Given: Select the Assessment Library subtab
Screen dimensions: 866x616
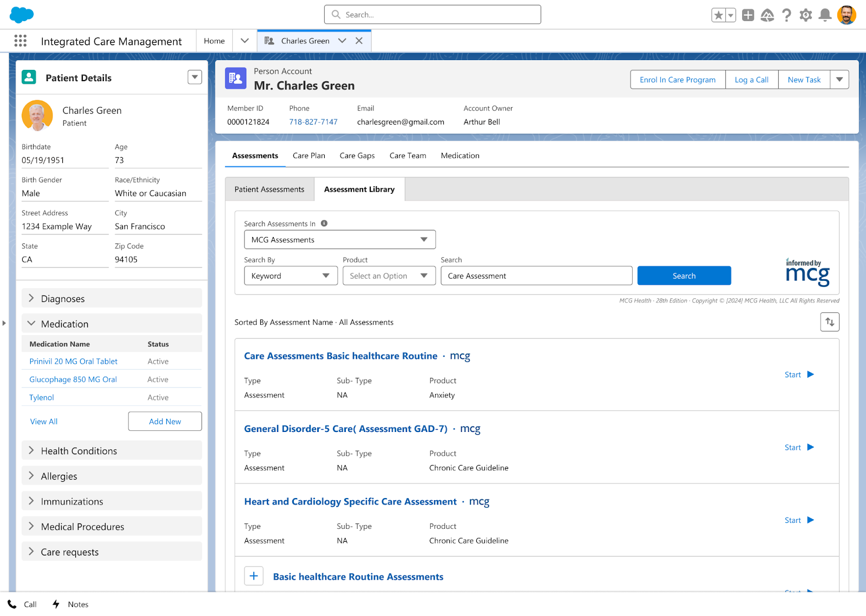Looking at the screenshot, I should (359, 189).
